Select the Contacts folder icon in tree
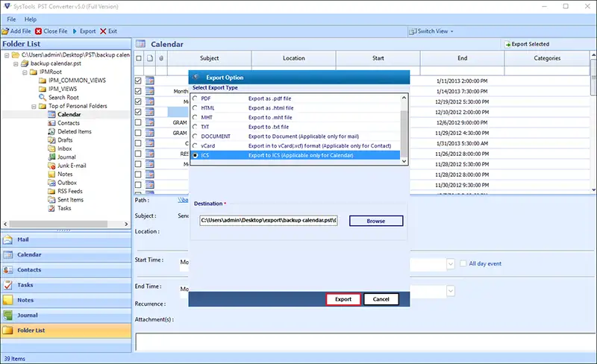The width and height of the screenshot is (597, 364). click(x=51, y=123)
